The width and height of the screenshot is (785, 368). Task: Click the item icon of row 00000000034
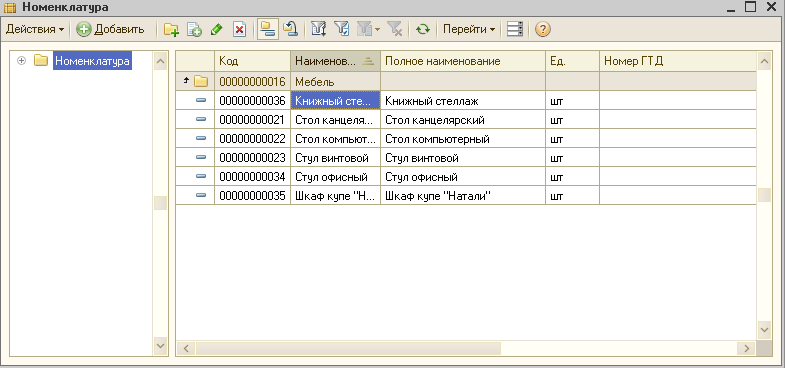click(201, 176)
